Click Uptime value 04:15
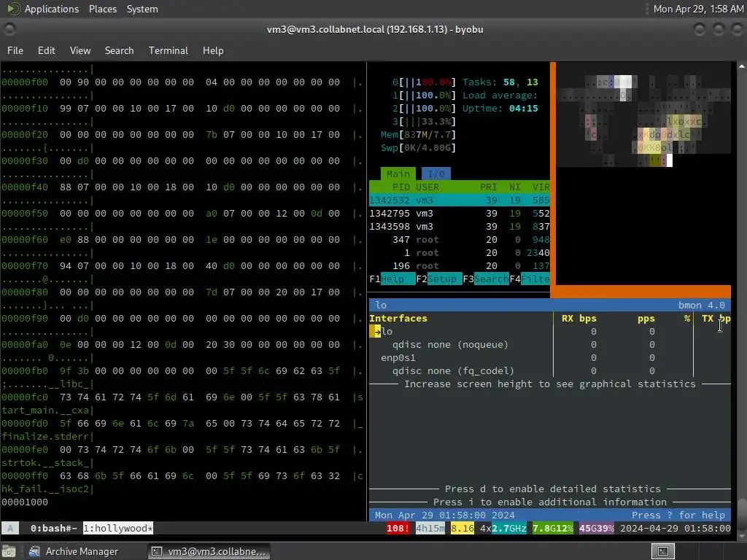The width and height of the screenshot is (747, 560). 523,109
